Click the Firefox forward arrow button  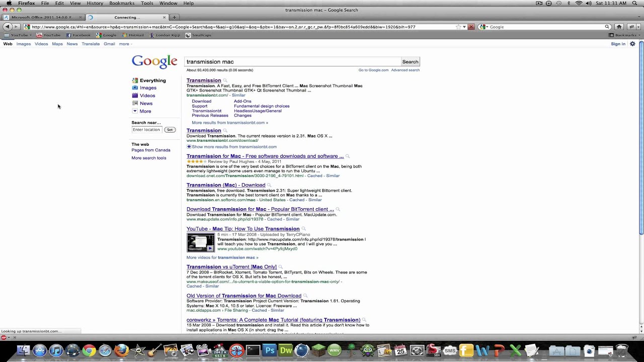(x=16, y=27)
